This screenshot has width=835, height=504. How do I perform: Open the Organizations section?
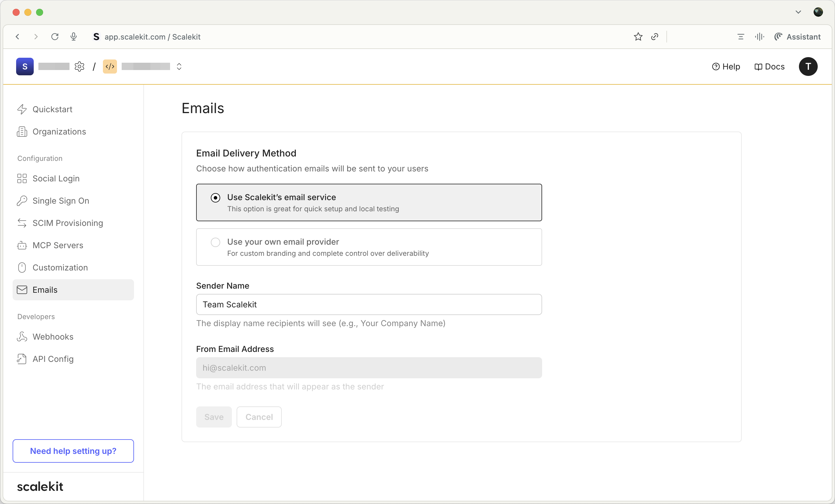(59, 132)
